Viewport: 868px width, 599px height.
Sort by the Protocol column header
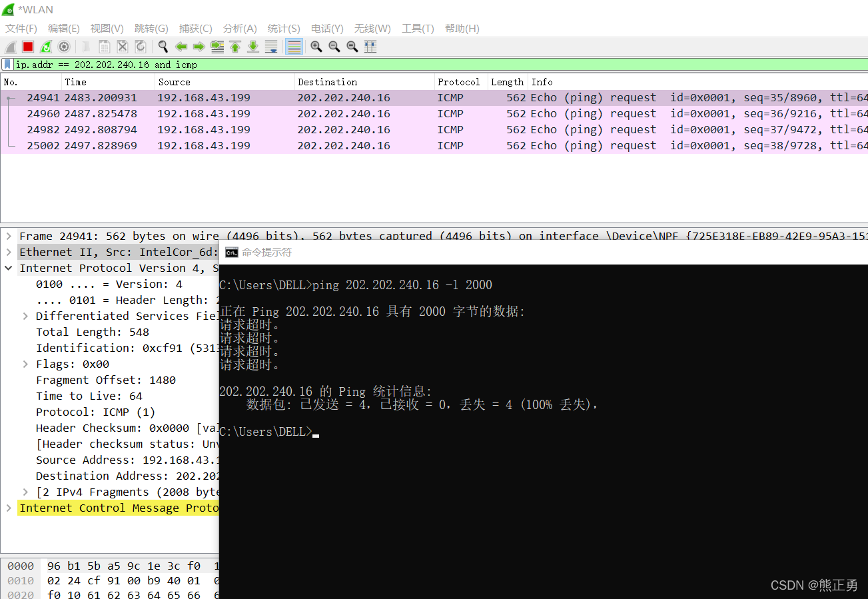[x=461, y=82]
